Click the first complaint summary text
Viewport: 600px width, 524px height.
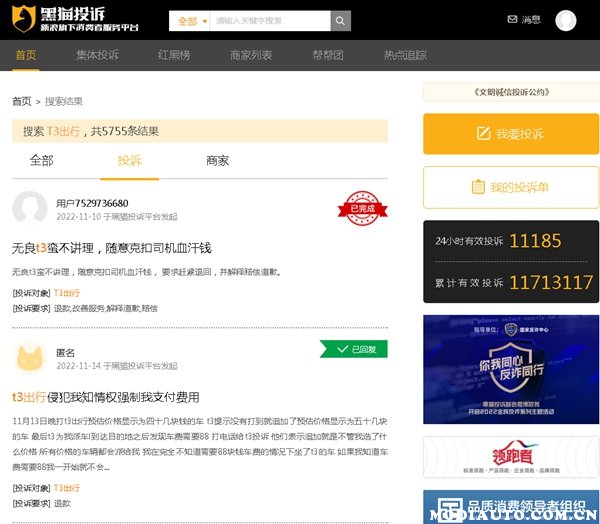[x=147, y=272]
